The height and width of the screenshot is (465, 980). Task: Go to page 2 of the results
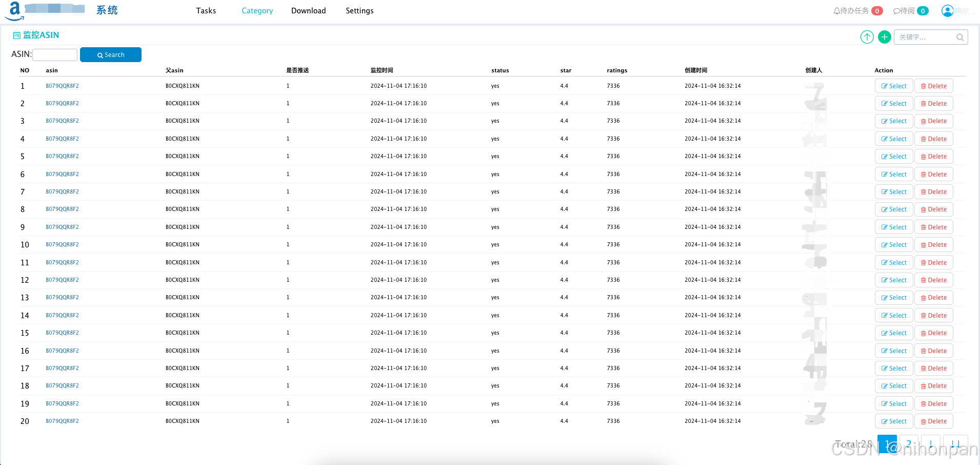(908, 444)
